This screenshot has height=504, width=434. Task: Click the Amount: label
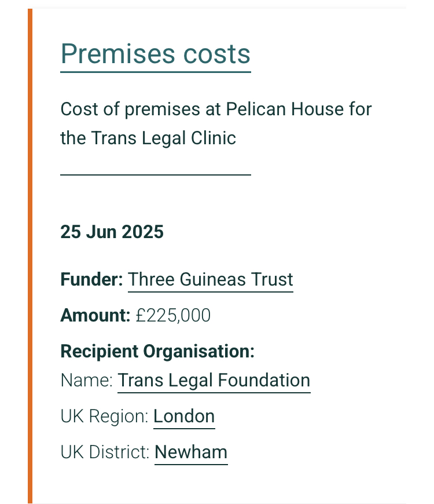click(x=95, y=316)
